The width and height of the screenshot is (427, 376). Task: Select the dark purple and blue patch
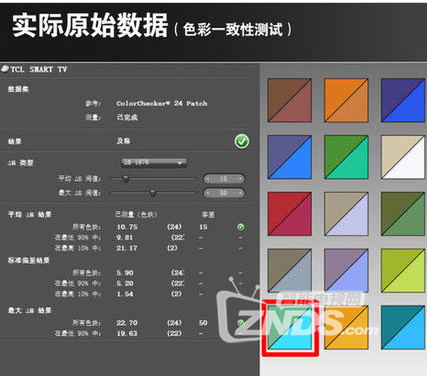[x=403, y=100]
